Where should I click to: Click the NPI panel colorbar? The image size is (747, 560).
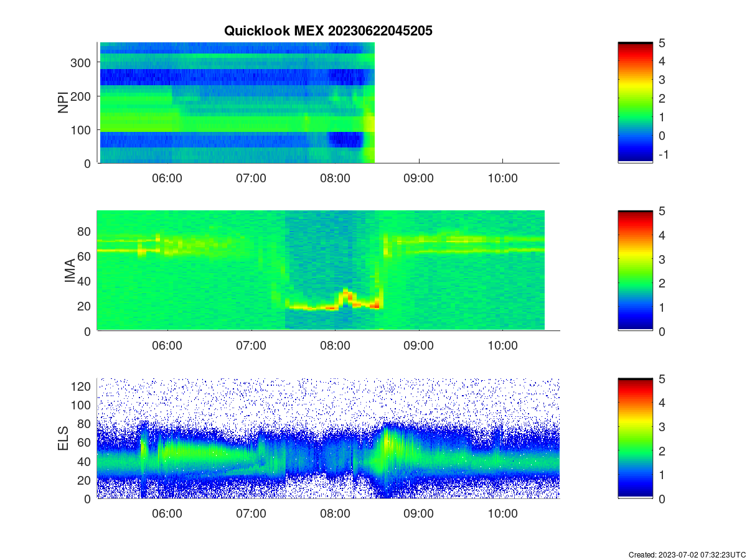point(635,102)
